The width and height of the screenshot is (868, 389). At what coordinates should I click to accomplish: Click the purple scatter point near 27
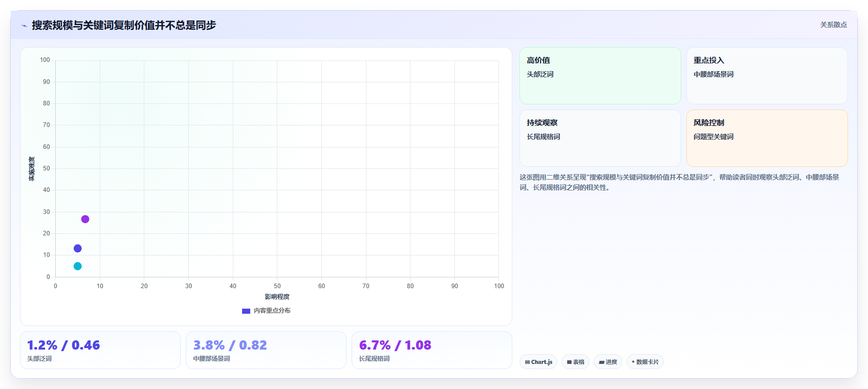[85, 219]
